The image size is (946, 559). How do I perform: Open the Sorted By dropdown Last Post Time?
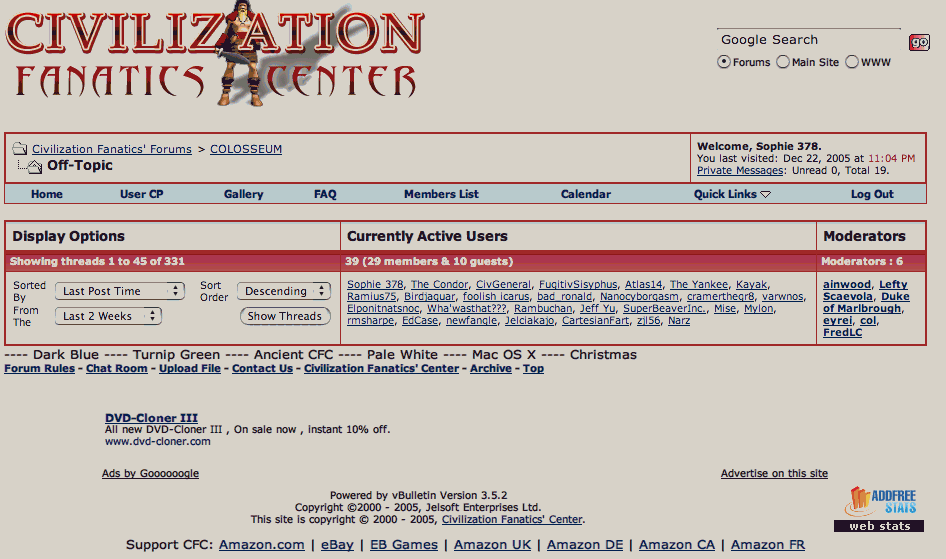pos(119,291)
